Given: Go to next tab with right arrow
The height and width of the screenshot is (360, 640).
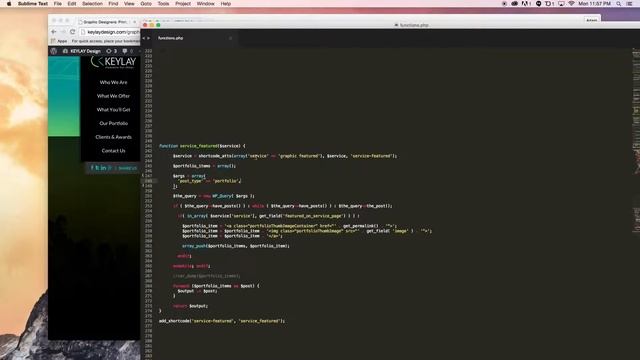Looking at the screenshot, I should point(148,38).
